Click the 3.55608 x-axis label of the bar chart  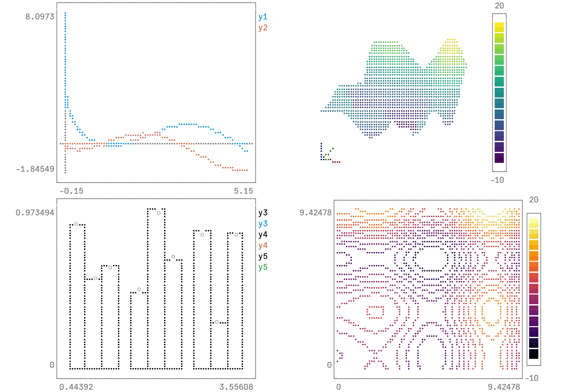point(236,387)
